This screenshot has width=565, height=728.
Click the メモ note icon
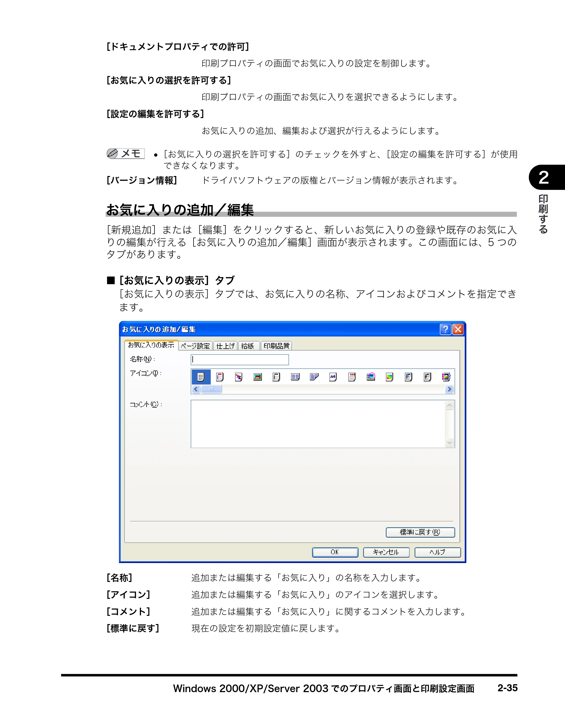(x=125, y=154)
